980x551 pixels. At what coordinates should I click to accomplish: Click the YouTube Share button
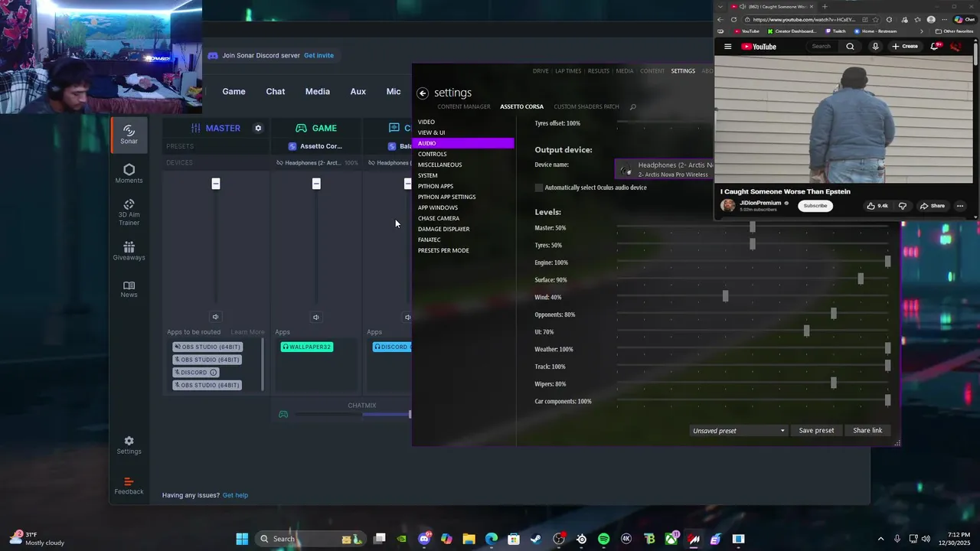click(x=933, y=206)
